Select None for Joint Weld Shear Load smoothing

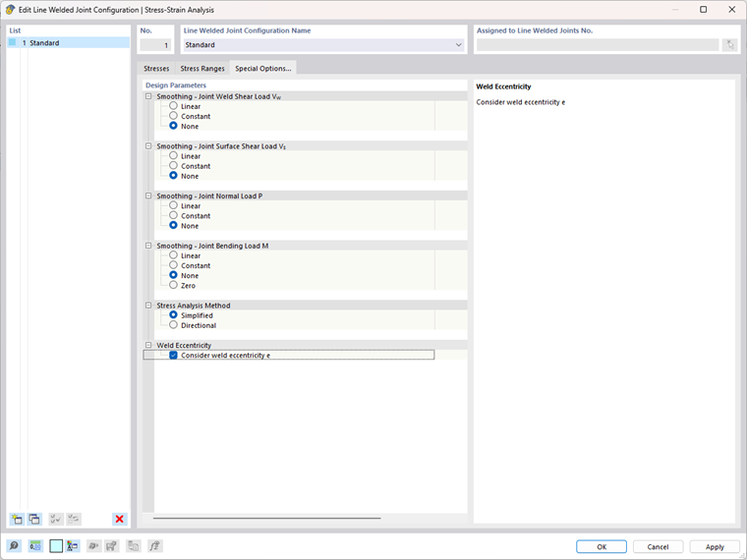(x=173, y=126)
